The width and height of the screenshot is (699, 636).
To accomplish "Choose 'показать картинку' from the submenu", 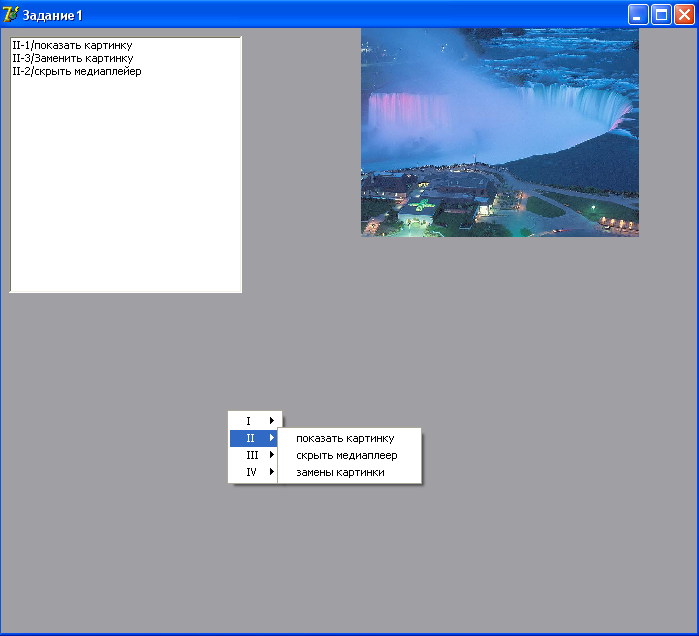I will point(350,439).
